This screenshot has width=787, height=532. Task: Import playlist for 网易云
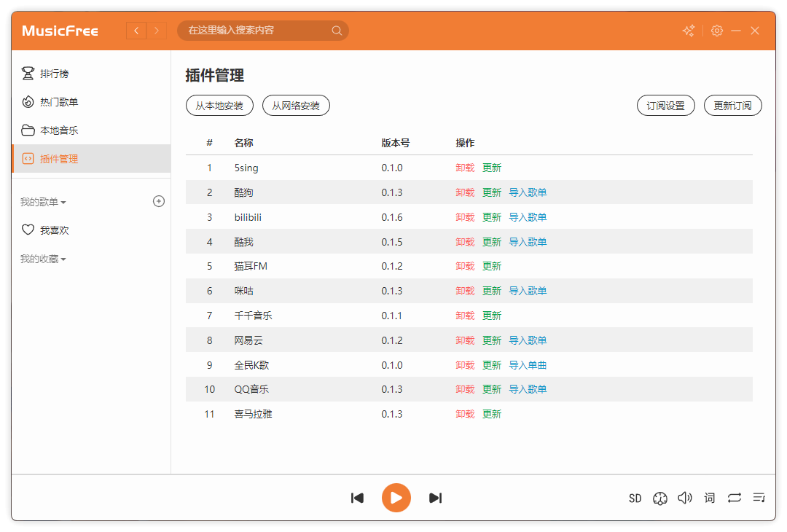click(x=528, y=340)
